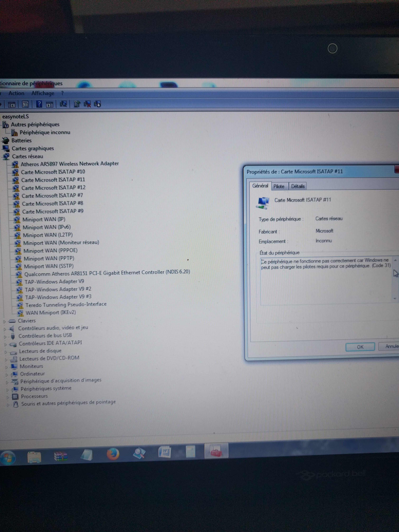Viewport: 399px width, 532px height.
Task: Open the magnifier search app in taskbar
Action: [x=139, y=453]
